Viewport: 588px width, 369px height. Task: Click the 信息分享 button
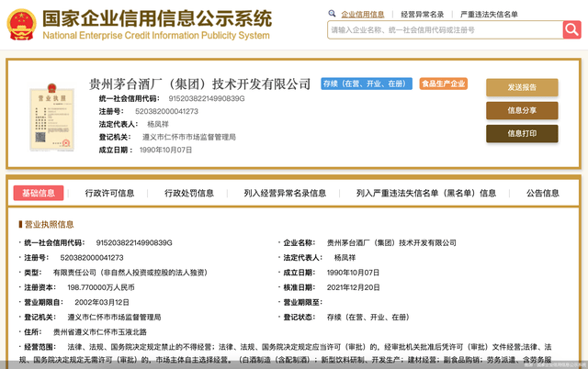point(522,110)
